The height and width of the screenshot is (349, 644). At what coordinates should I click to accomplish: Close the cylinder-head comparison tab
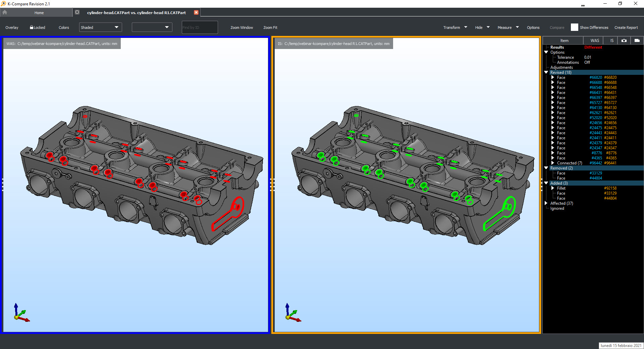click(x=196, y=12)
